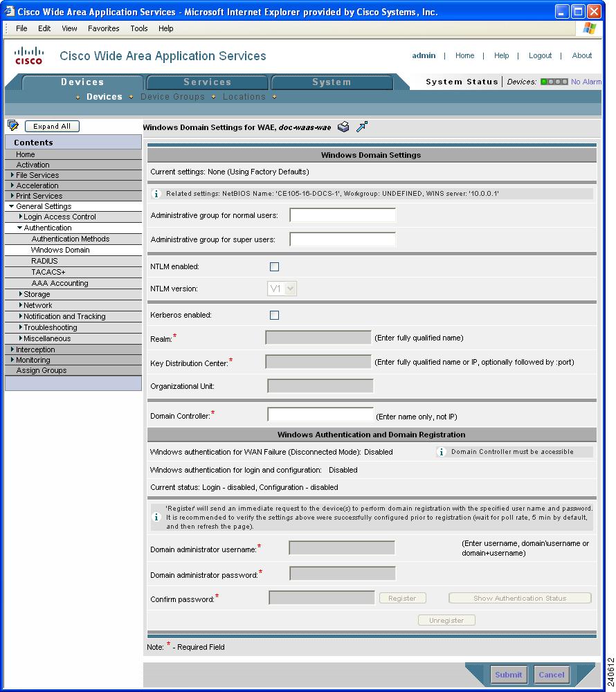Click the Cisco logo

tap(28, 55)
